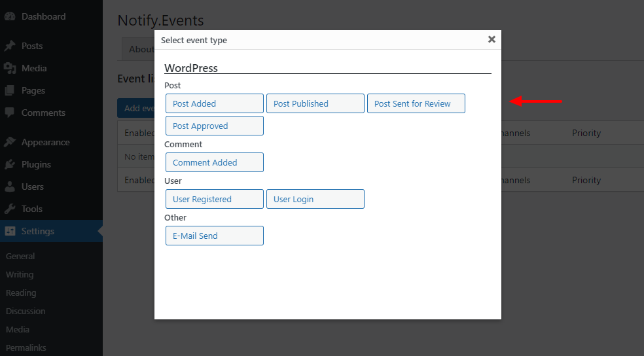Open the Pages menu label
Image resolution: width=644 pixels, height=356 pixels.
(33, 90)
